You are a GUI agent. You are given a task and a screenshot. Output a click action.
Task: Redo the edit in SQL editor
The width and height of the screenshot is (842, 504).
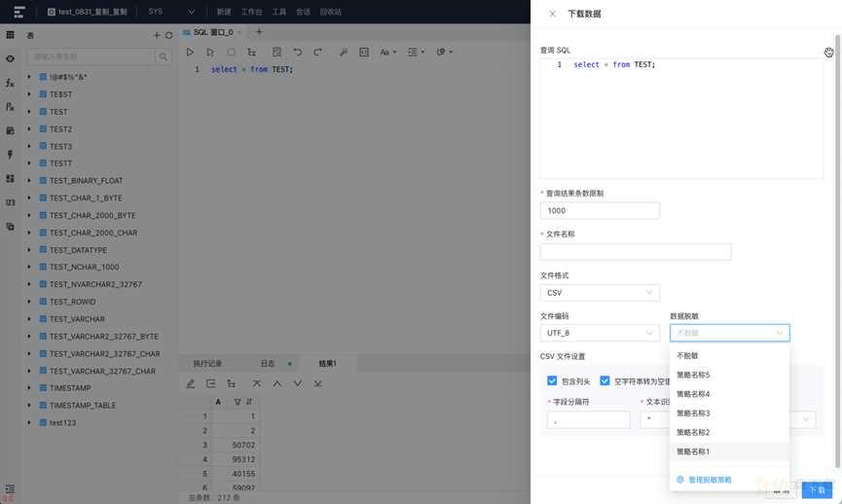click(x=318, y=53)
